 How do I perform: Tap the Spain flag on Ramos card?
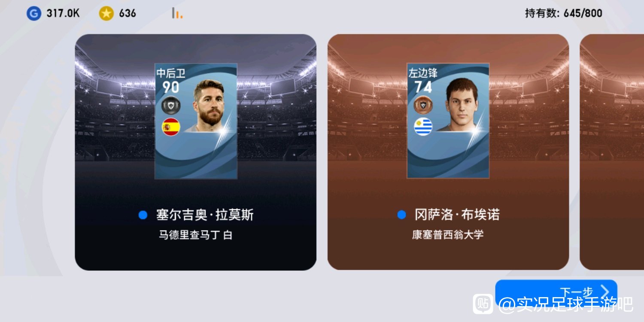coord(171,127)
